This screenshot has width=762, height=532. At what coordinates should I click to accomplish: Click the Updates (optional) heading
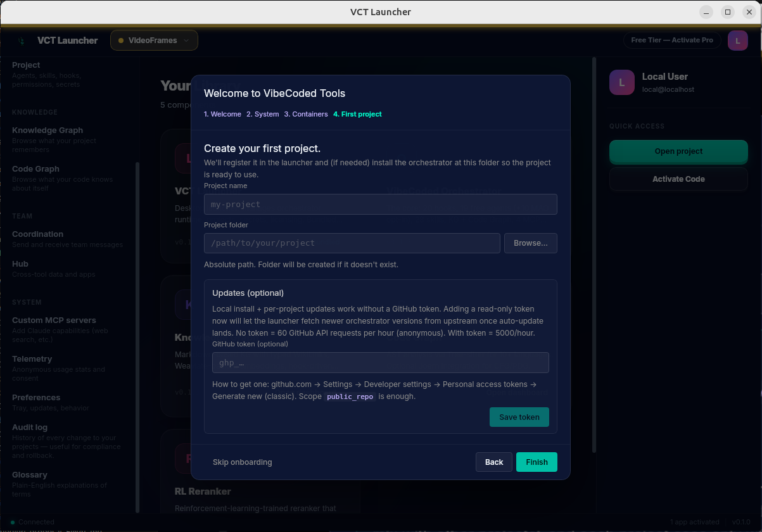click(248, 293)
